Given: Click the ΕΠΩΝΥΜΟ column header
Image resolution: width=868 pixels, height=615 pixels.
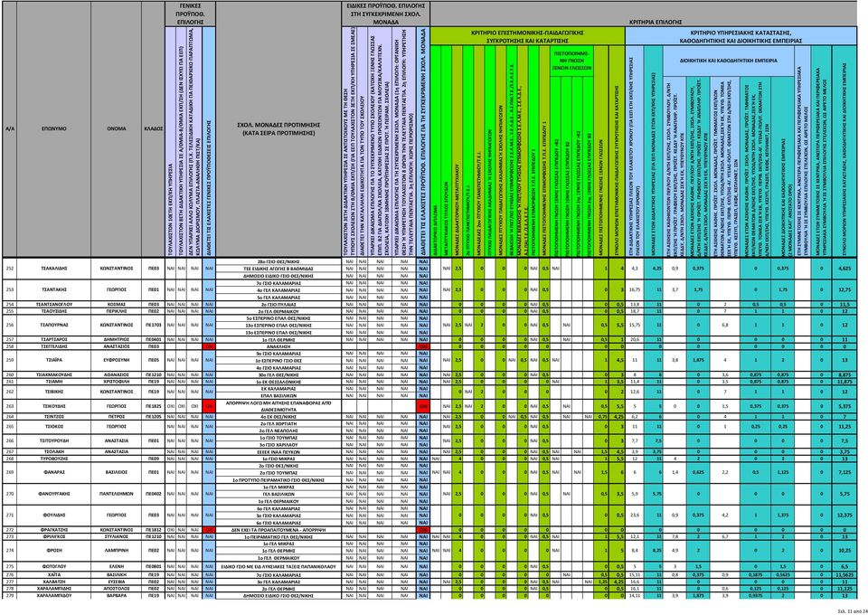Looking at the screenshot, I should (x=54, y=128).
